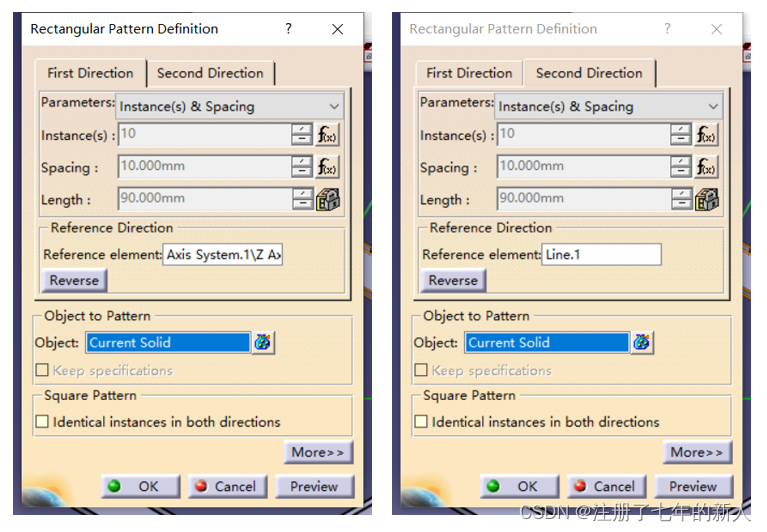Image resolution: width=767 pixels, height=532 pixels.
Task: Click Preview button in the right dialog
Action: point(693,486)
